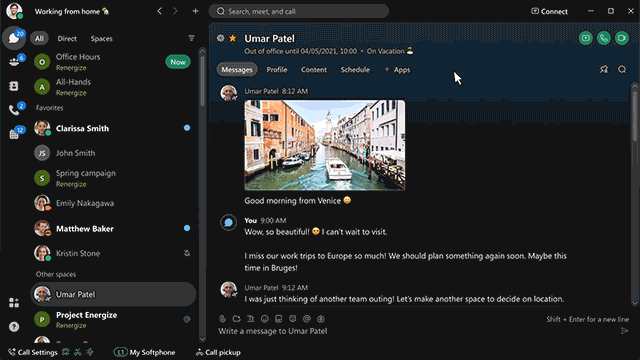Open Call Settings in the footer
The height and width of the screenshot is (360, 640).
(33, 352)
